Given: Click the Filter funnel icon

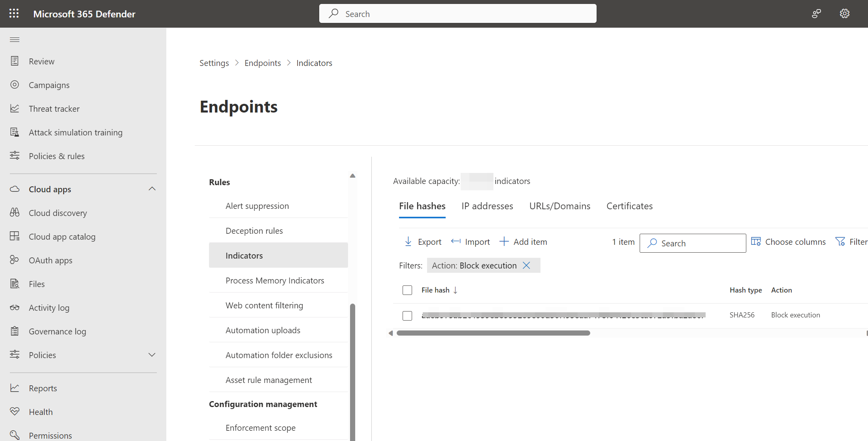Looking at the screenshot, I should click(840, 241).
